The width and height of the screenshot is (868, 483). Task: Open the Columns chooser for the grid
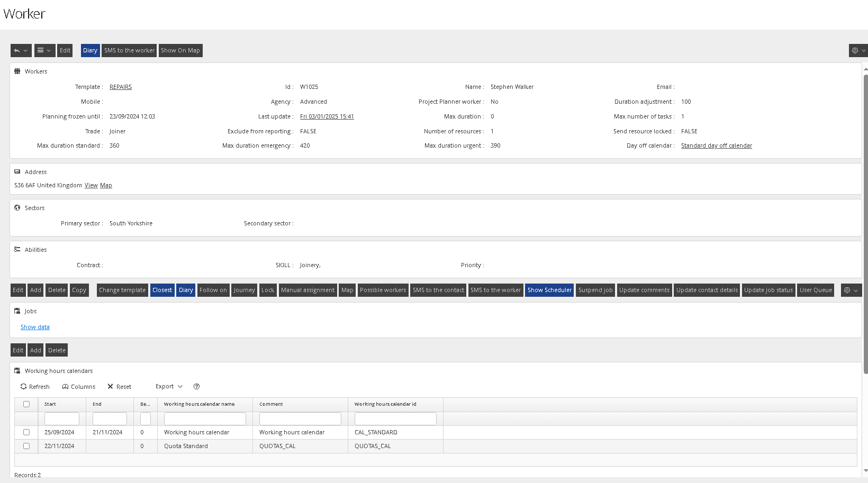[x=79, y=387]
